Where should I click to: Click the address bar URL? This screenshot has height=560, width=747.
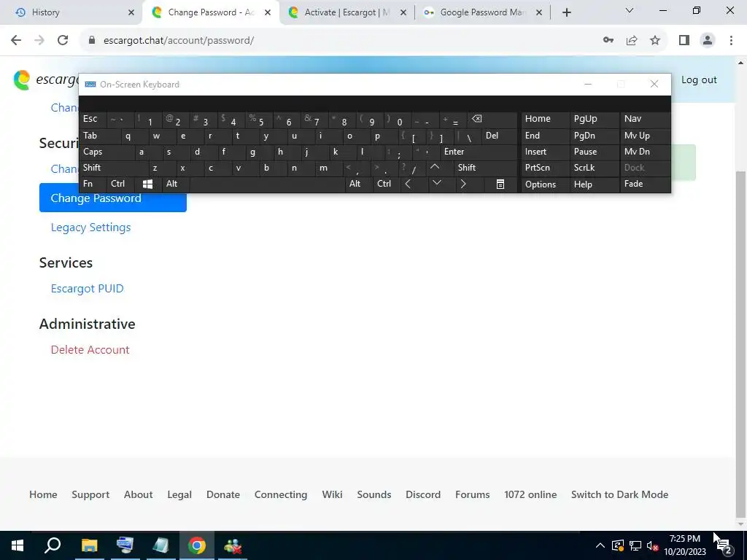[x=179, y=41]
